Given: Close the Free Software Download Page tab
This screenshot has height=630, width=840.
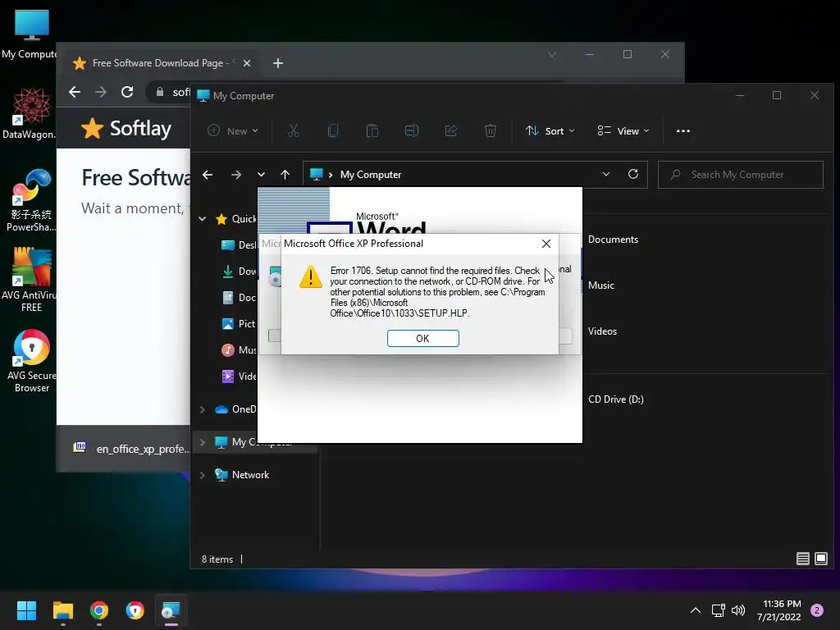Looking at the screenshot, I should (x=247, y=63).
